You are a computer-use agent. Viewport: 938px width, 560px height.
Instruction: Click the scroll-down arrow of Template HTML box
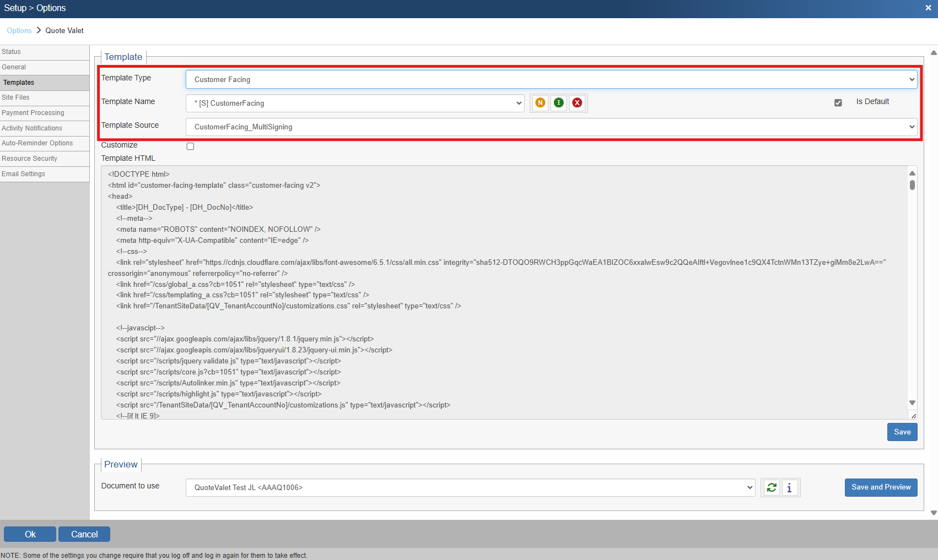tap(912, 403)
